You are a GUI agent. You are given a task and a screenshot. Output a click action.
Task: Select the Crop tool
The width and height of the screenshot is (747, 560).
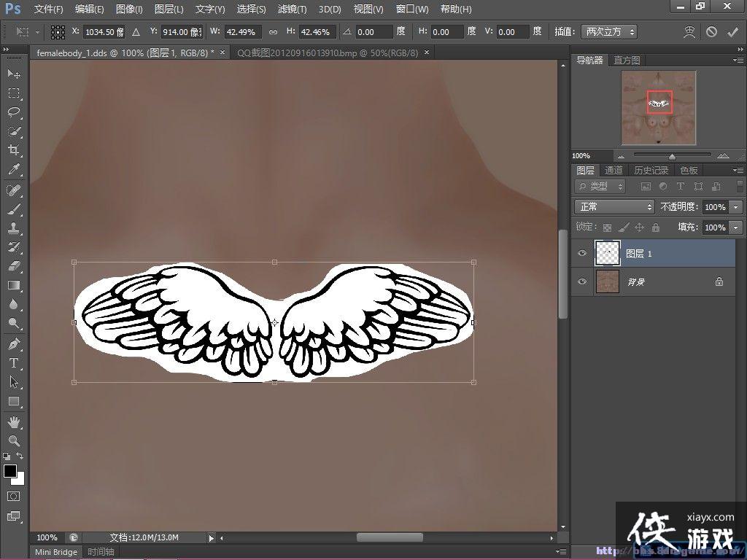pos(14,150)
